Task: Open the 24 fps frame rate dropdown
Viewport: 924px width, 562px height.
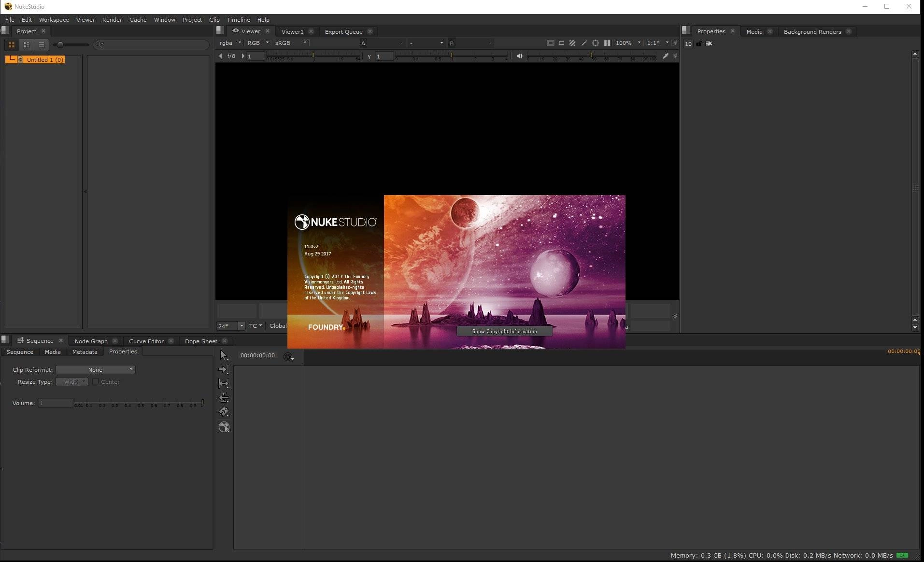Action: point(231,326)
